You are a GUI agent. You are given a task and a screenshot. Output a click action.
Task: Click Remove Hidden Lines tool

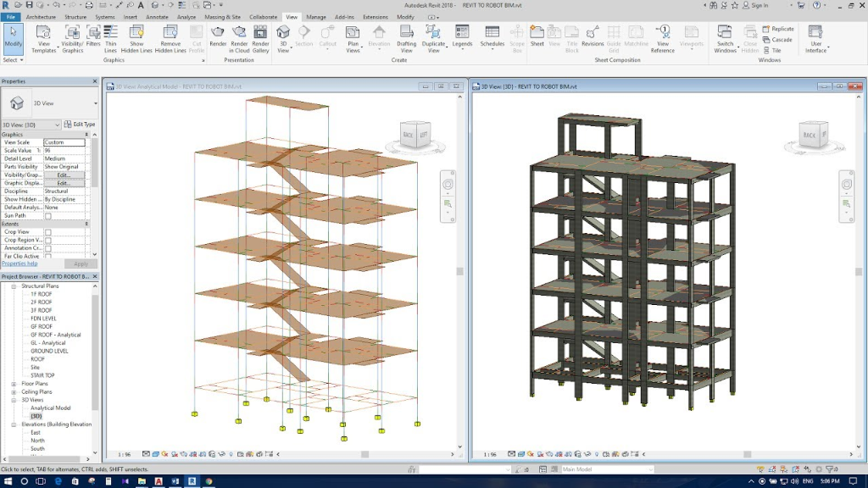coord(170,39)
